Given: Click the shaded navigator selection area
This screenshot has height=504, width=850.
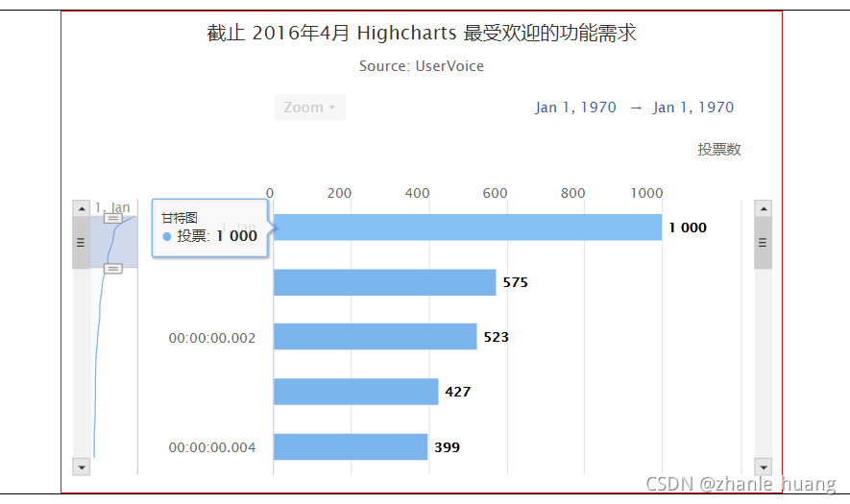Looking at the screenshot, I should tap(114, 242).
